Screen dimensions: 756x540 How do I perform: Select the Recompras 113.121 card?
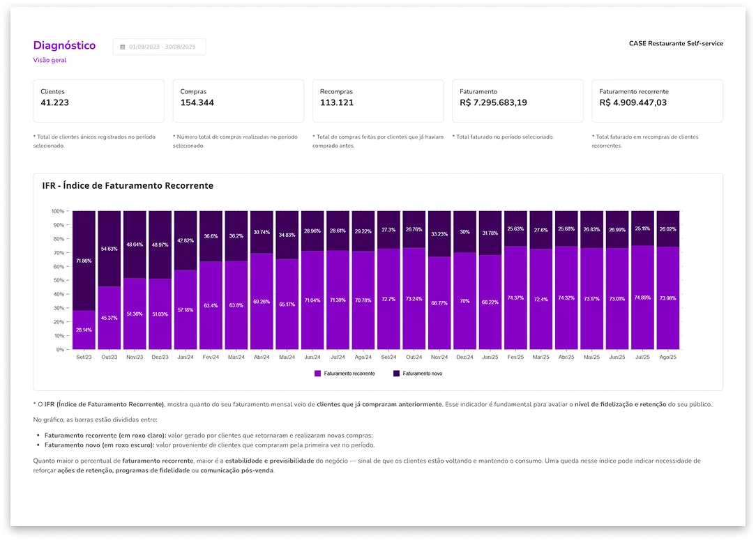[x=377, y=101]
